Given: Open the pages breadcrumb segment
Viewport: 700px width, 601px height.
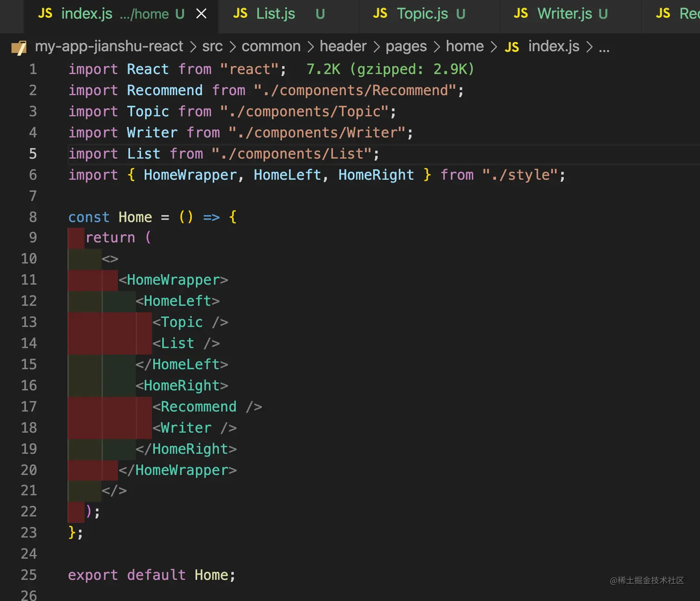Looking at the screenshot, I should [x=406, y=47].
